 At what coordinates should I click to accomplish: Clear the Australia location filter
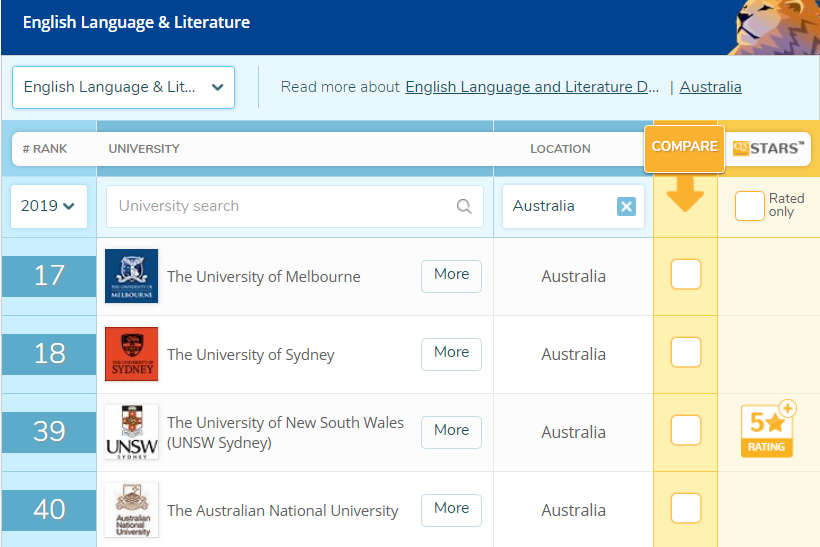(x=626, y=207)
